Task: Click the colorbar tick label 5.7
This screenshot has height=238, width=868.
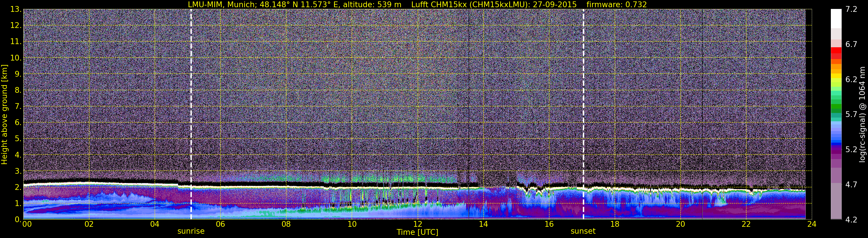Action: click(x=851, y=114)
